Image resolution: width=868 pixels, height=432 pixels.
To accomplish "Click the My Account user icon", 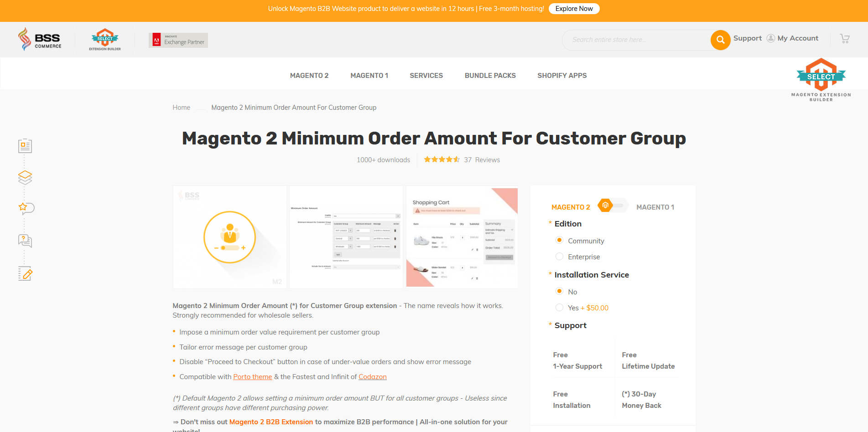I will pos(771,38).
